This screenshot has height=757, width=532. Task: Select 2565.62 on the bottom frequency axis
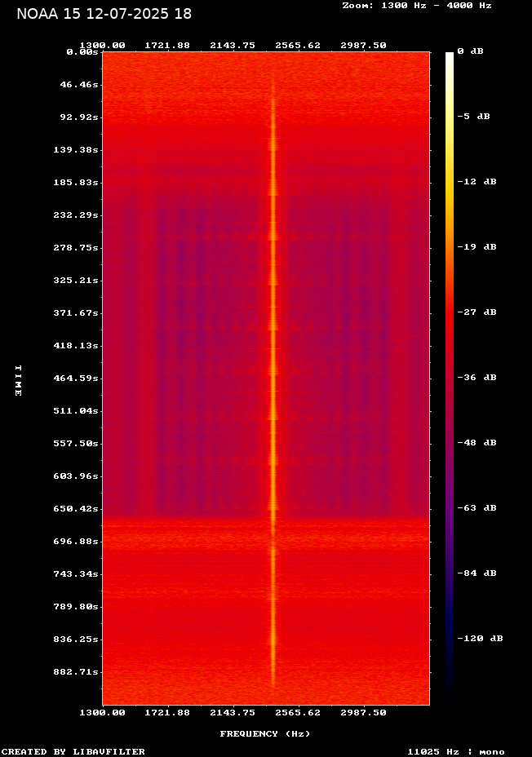point(298,713)
